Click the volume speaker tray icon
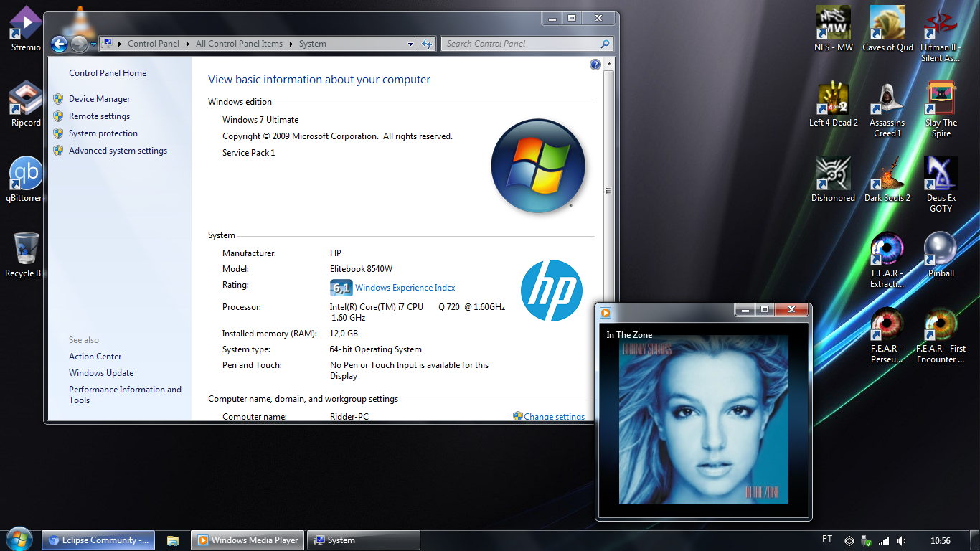 (x=901, y=540)
